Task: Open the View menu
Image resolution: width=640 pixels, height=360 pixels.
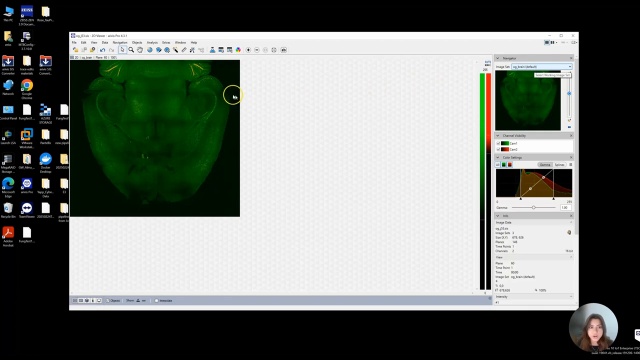Action: pyautogui.click(x=94, y=42)
